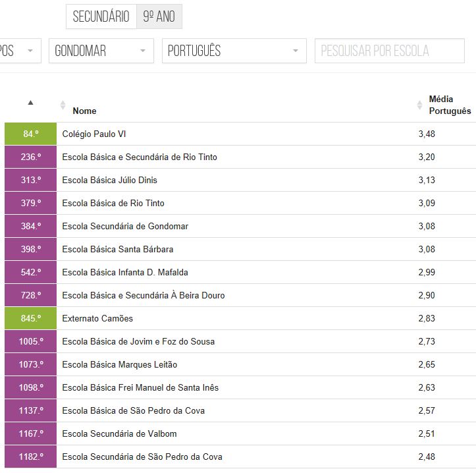Select Escola Básica e Secundária À Beira Douro

click(x=240, y=295)
